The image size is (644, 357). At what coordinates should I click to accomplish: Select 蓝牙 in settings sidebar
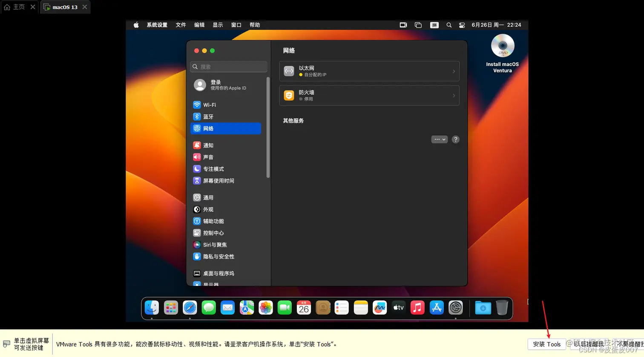coord(226,117)
